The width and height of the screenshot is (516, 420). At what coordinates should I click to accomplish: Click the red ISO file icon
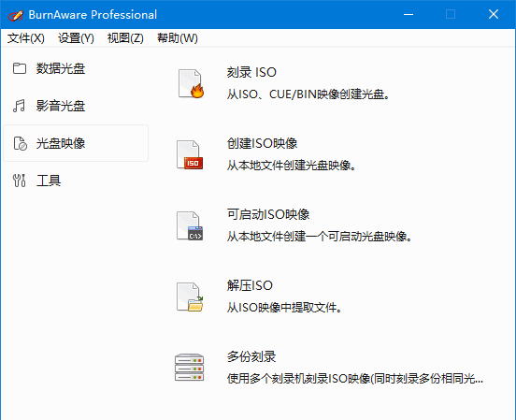click(190, 155)
